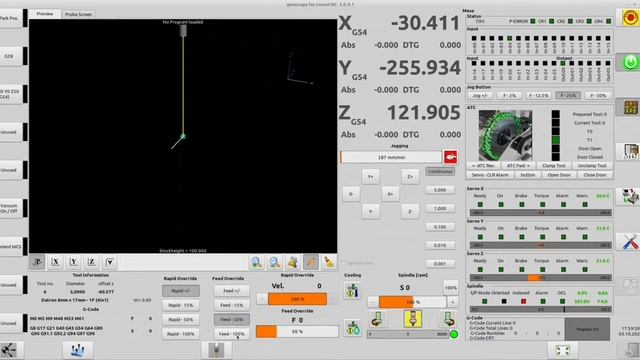640x360 pixels.
Task: Open the tool change icon at bottom
Action: [x=216, y=350]
